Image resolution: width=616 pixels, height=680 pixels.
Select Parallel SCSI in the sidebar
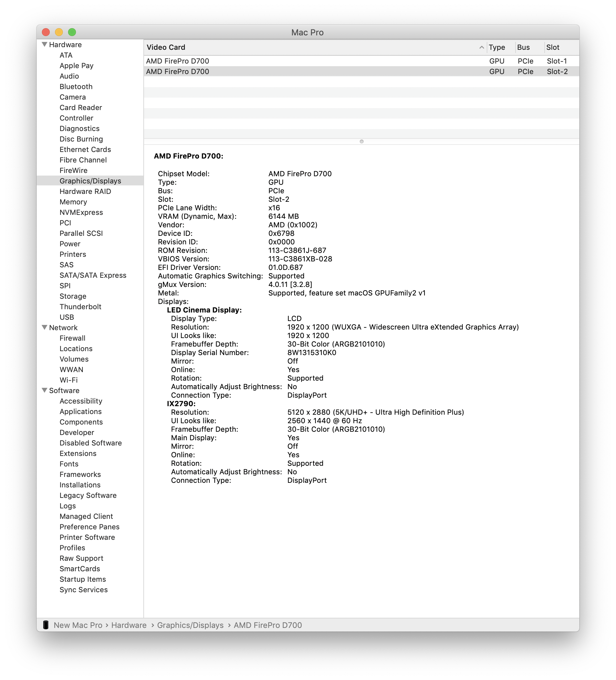[81, 233]
